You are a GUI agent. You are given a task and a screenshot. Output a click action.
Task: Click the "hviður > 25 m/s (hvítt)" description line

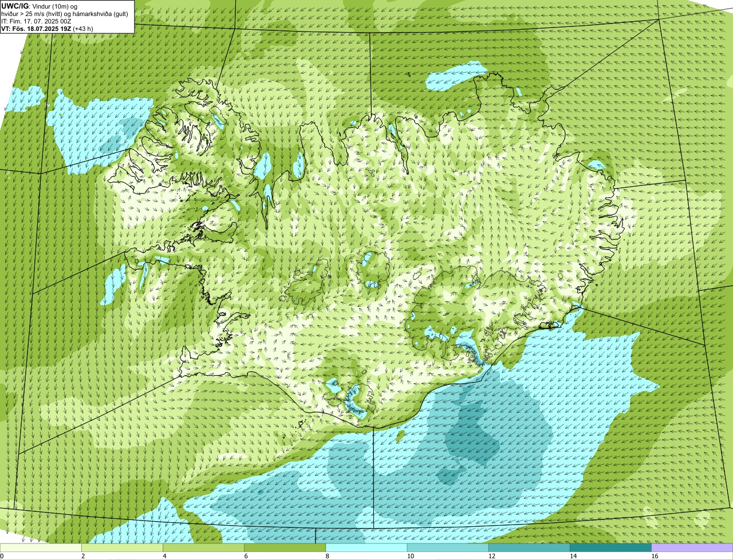click(x=65, y=13)
